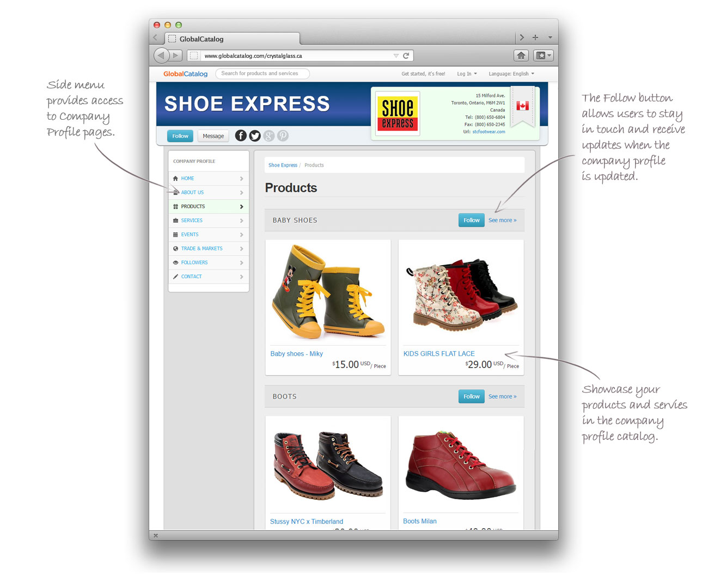The height and width of the screenshot is (588, 708).
Task: Open the address bar history dropdown arrow
Action: (x=396, y=56)
